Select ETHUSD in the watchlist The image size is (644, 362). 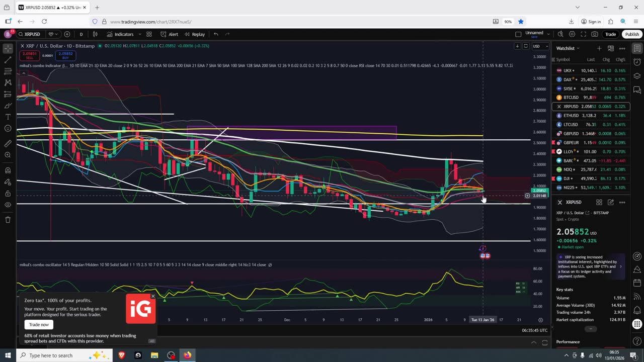pyautogui.click(x=591, y=116)
